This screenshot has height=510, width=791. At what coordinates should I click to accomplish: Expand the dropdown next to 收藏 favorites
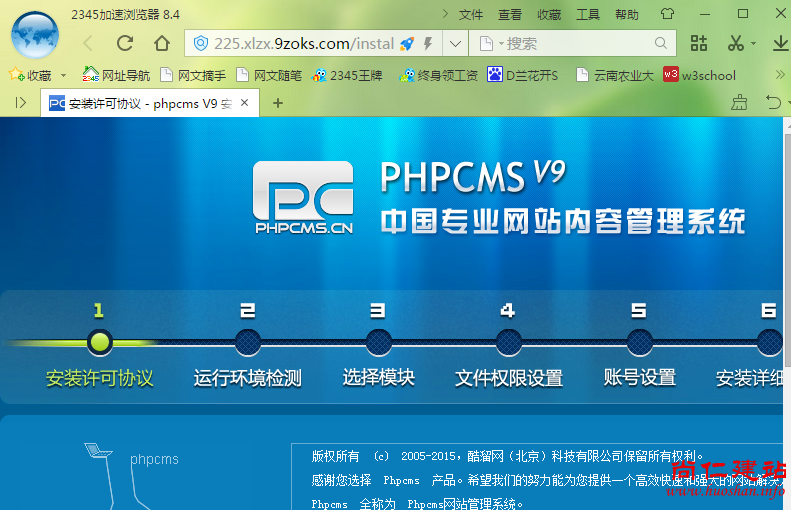(x=63, y=75)
